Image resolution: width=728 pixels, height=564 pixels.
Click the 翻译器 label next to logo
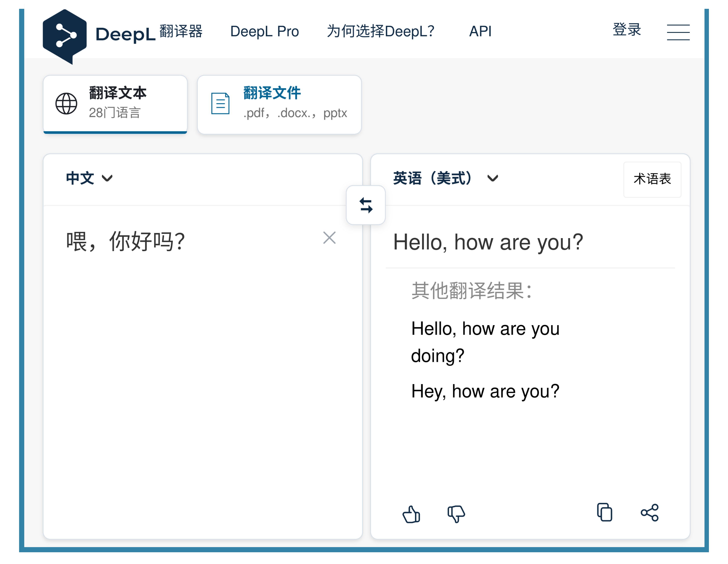pyautogui.click(x=181, y=31)
